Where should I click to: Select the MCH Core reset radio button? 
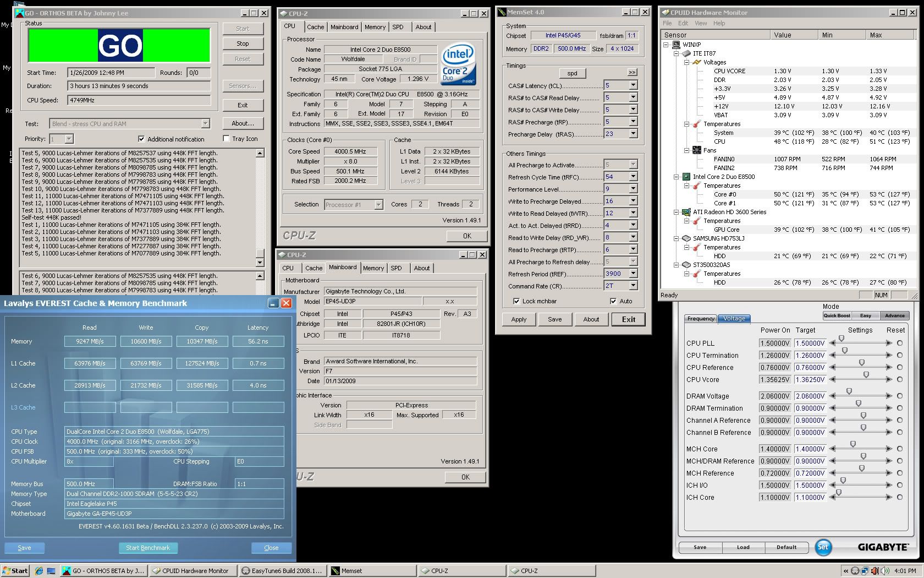[900, 449]
